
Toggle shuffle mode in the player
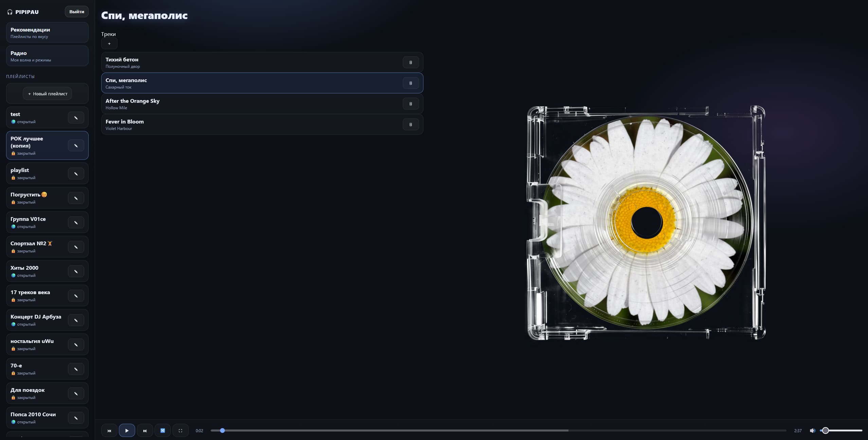tap(163, 431)
